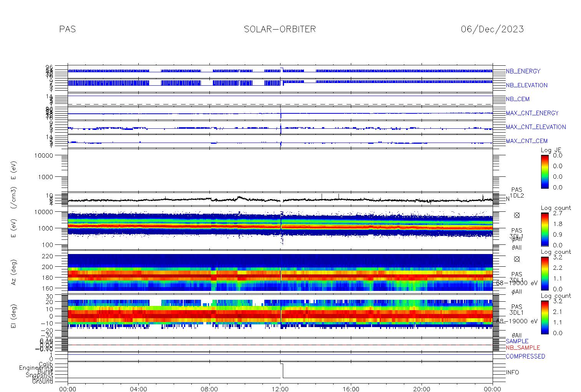Click the Calib mode label
The height and width of the screenshot is (392, 581).
tap(46, 364)
